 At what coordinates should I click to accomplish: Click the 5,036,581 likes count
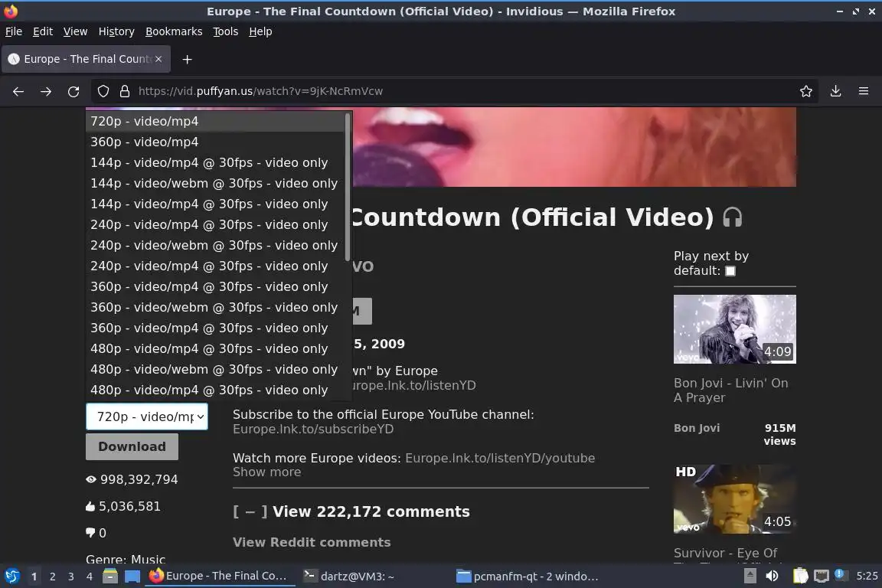pos(129,506)
